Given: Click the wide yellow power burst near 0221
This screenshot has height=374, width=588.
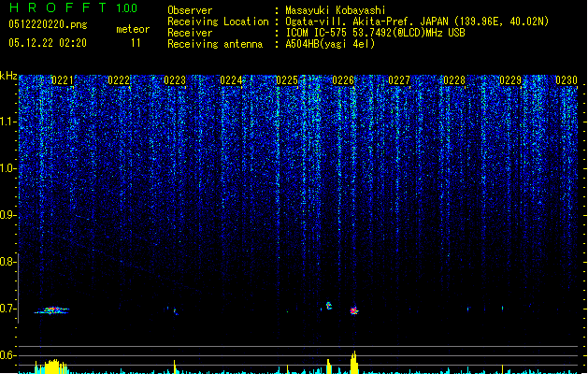Looking at the screenshot, I should point(53,367).
